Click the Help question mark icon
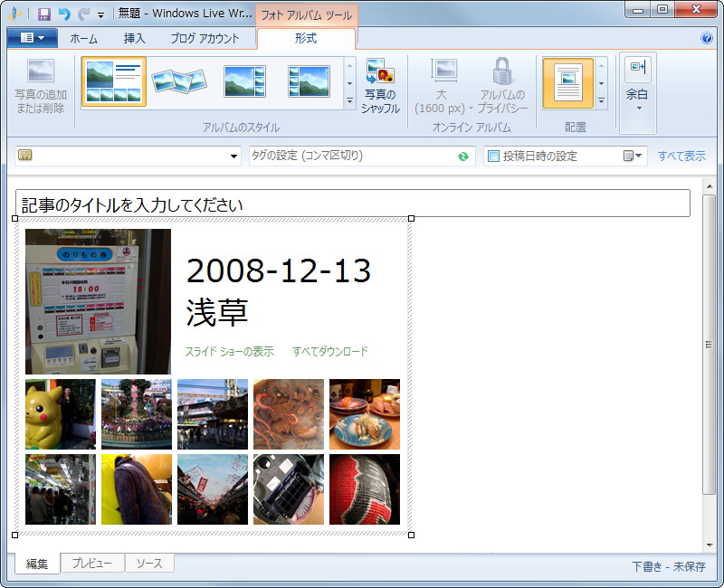 pyautogui.click(x=707, y=37)
